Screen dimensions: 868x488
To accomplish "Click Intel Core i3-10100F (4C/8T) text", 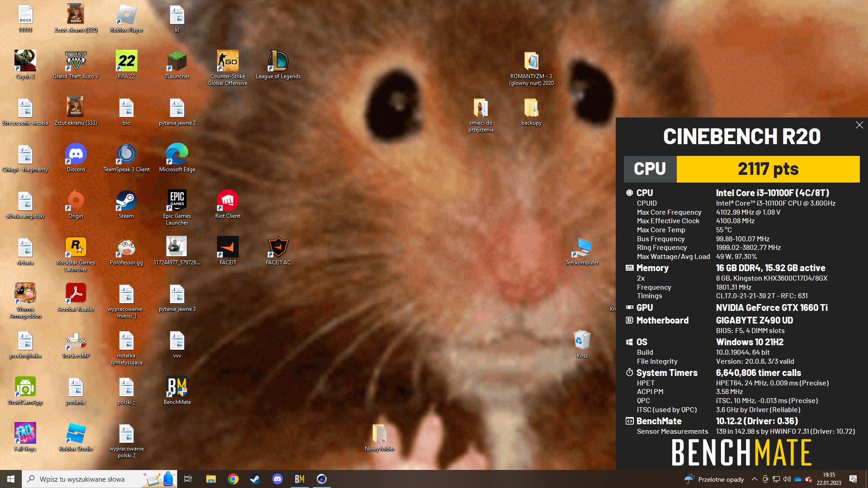I will 772,193.
